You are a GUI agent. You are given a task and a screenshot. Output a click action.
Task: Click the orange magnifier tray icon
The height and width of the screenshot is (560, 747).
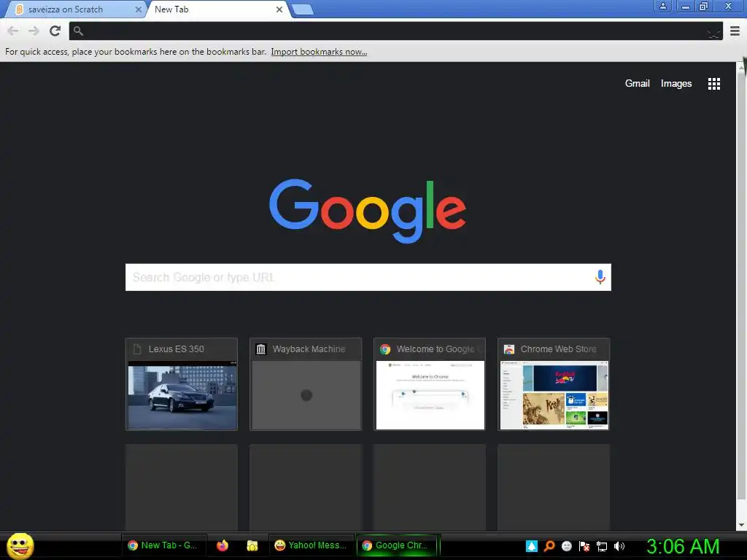click(549, 545)
